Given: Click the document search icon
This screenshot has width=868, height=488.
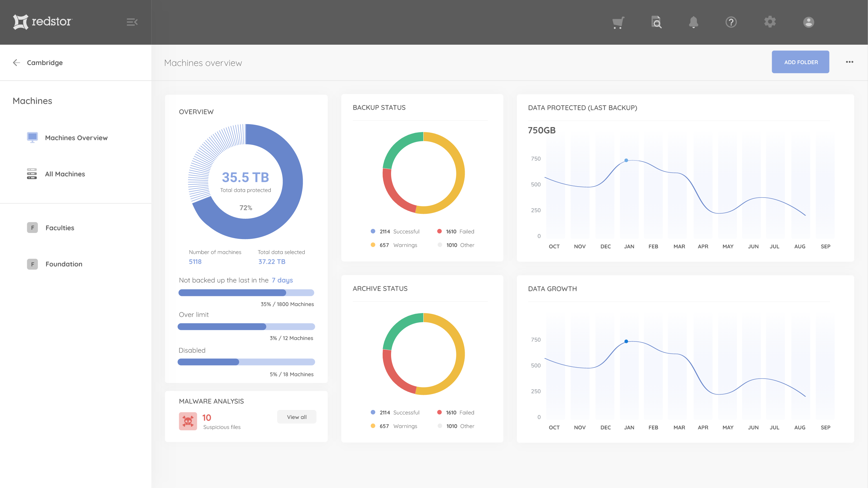Looking at the screenshot, I should tap(656, 22).
